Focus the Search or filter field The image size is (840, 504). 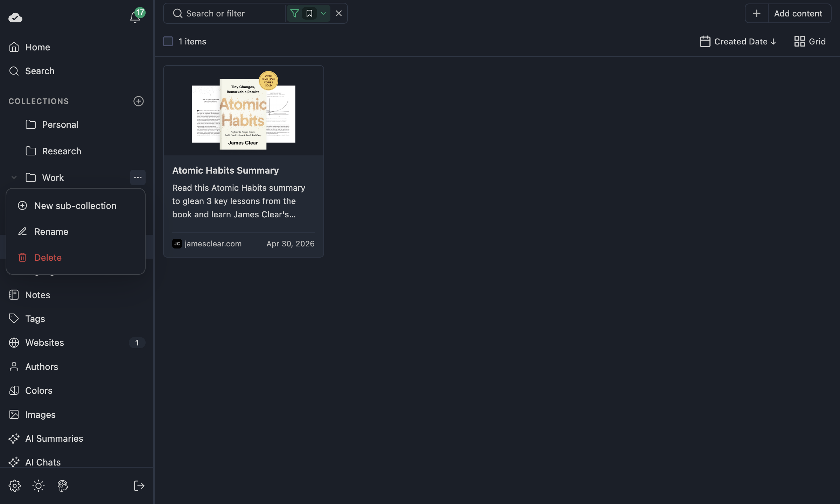point(224,13)
